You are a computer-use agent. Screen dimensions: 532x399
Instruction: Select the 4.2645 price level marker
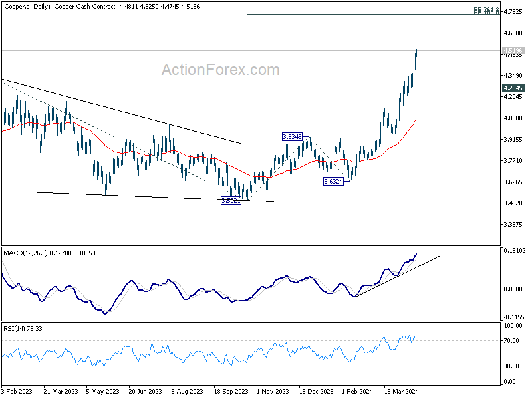pos(513,88)
